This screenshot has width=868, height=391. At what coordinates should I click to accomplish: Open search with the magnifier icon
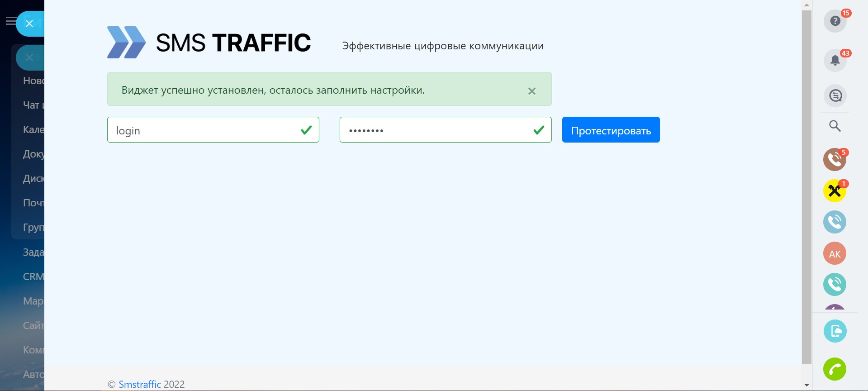(x=835, y=126)
